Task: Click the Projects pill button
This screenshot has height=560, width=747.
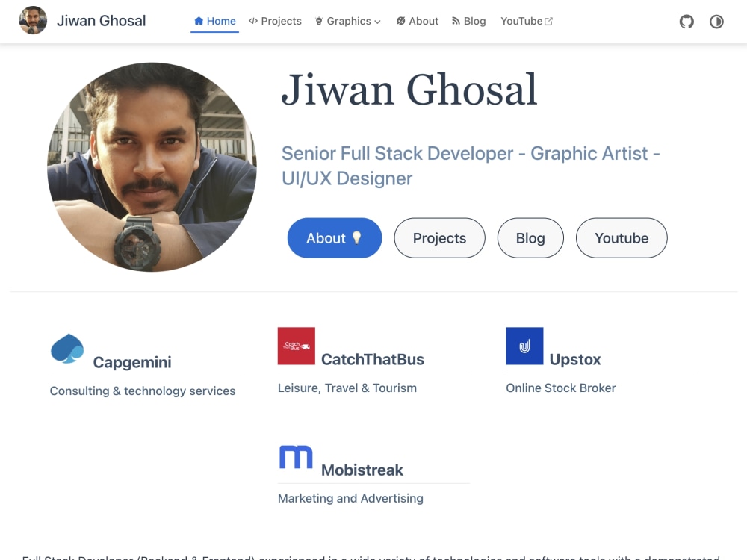Action: click(439, 237)
